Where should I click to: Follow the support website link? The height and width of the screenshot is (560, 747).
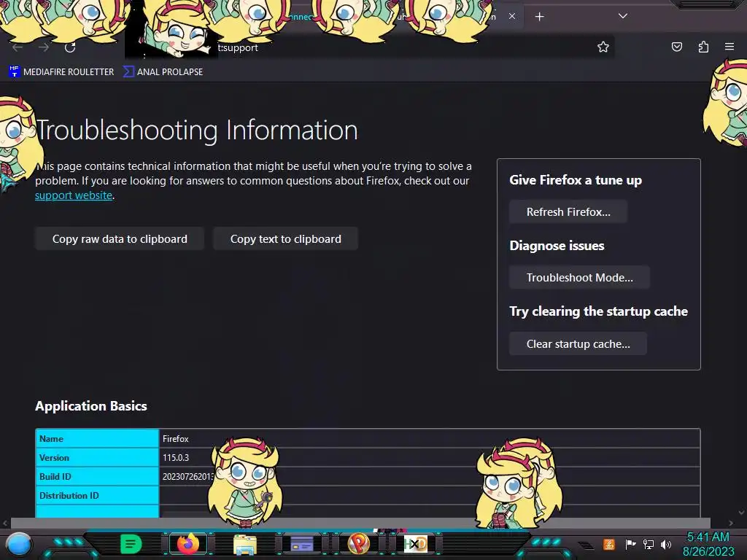point(74,195)
